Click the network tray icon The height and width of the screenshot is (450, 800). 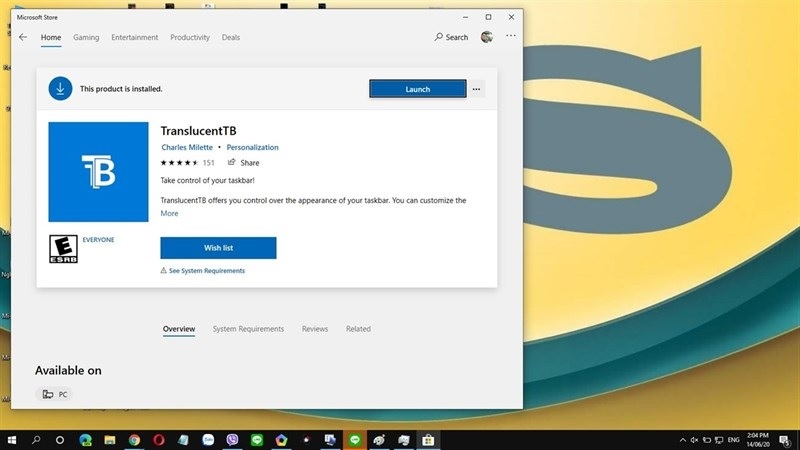[x=719, y=440]
